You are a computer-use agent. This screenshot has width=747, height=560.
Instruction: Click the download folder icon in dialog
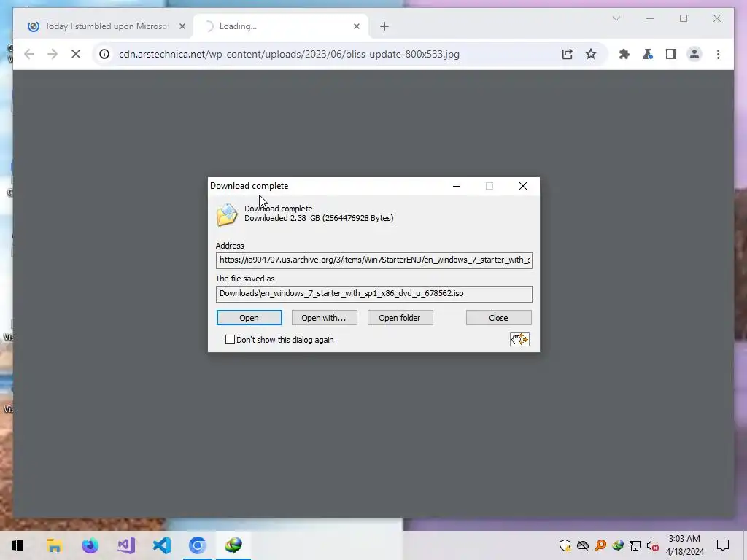(227, 214)
